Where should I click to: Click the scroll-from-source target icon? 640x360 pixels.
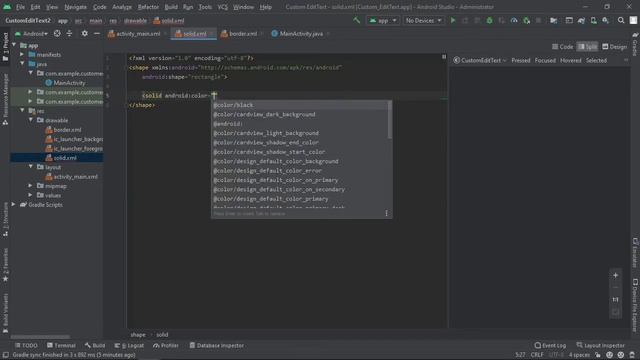click(57, 33)
